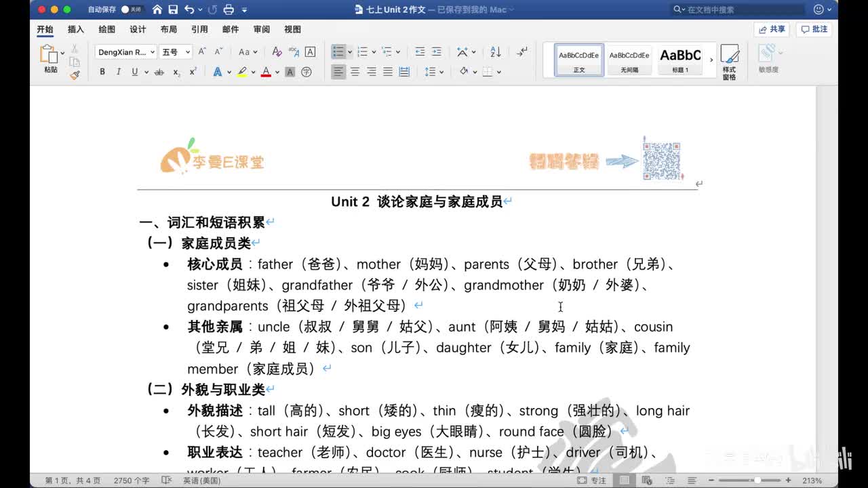868x488 pixels.
Task: Clear all formatting with the eraser A icon
Action: 277,52
